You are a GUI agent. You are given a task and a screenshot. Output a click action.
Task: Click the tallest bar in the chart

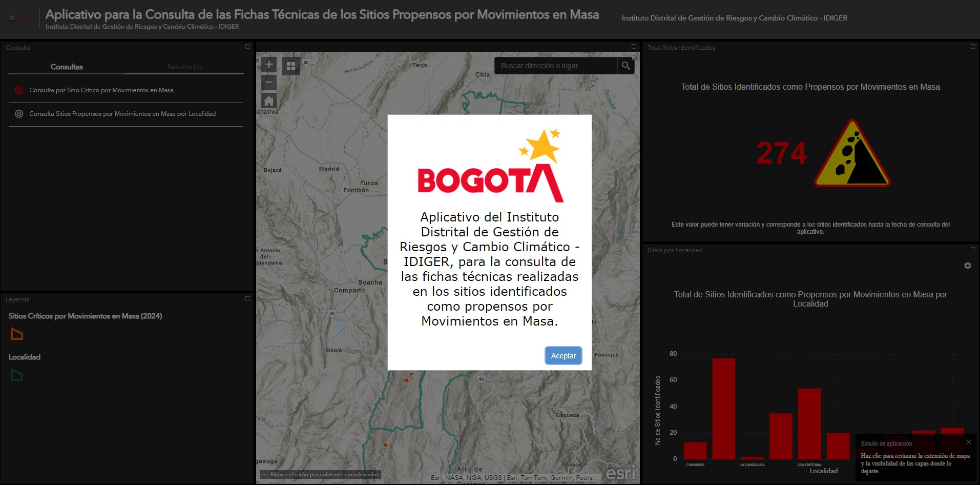[x=723, y=409]
